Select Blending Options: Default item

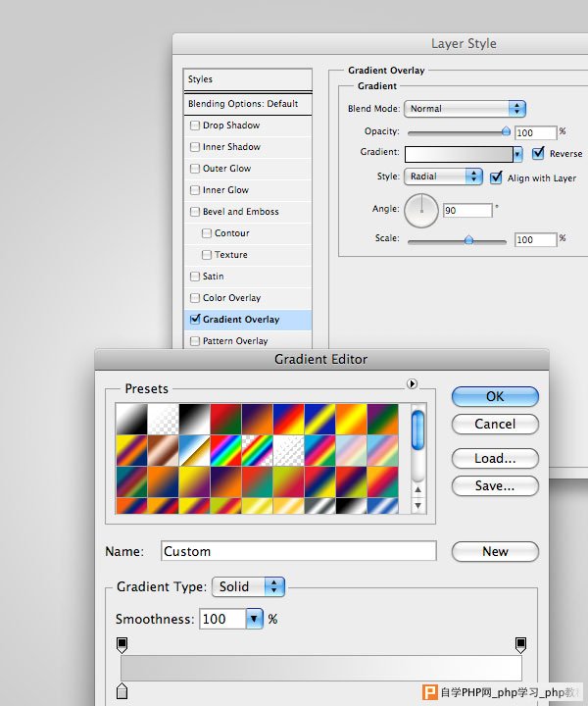248,104
